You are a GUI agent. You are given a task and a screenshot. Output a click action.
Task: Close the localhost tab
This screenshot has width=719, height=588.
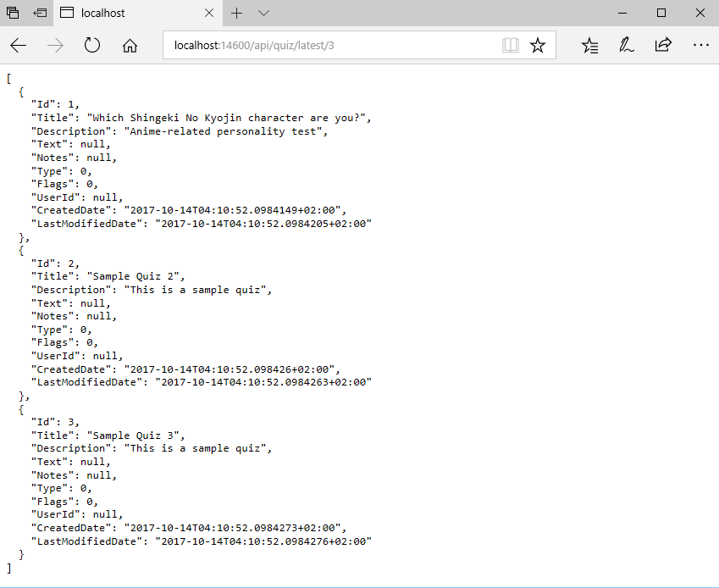pyautogui.click(x=209, y=13)
